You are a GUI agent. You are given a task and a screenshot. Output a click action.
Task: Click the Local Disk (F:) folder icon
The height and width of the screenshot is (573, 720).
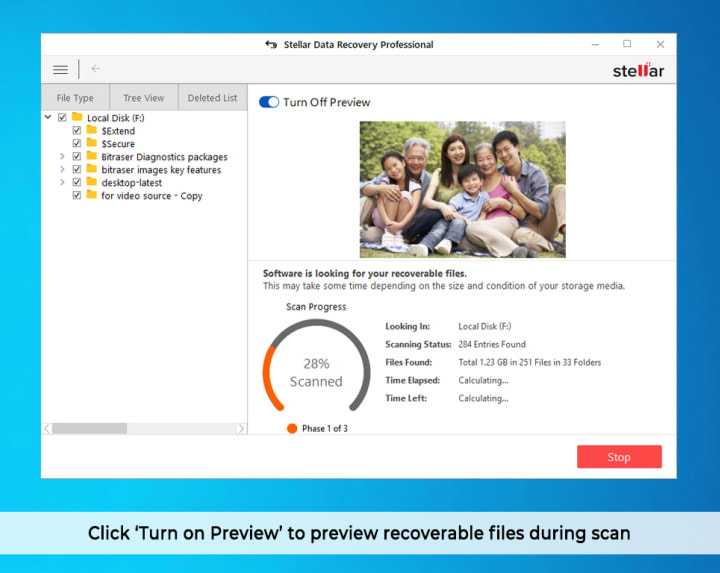[76, 118]
